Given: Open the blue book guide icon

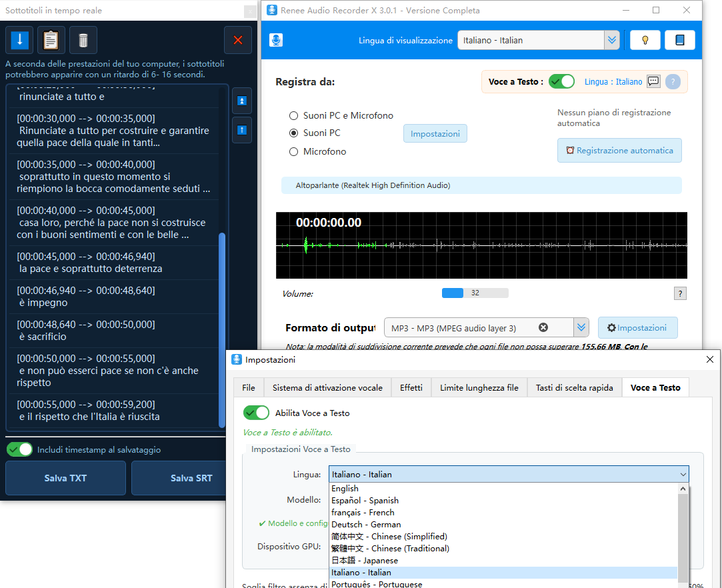Looking at the screenshot, I should 679,40.
